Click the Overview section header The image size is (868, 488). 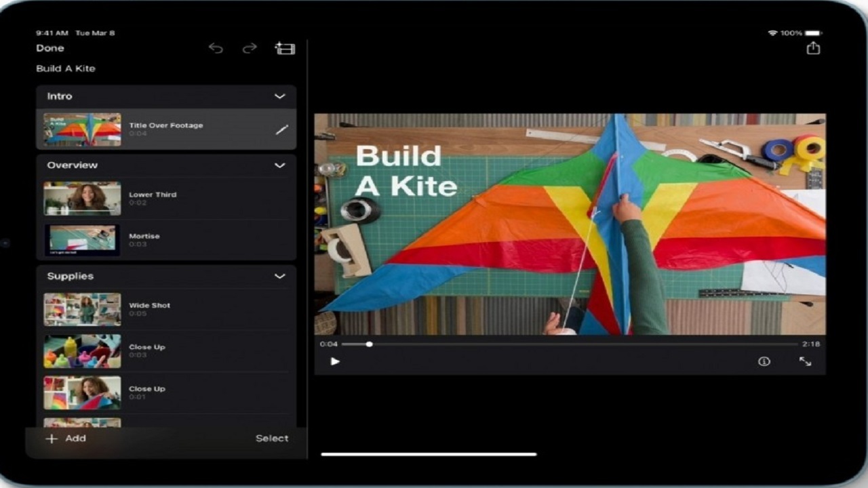(166, 165)
